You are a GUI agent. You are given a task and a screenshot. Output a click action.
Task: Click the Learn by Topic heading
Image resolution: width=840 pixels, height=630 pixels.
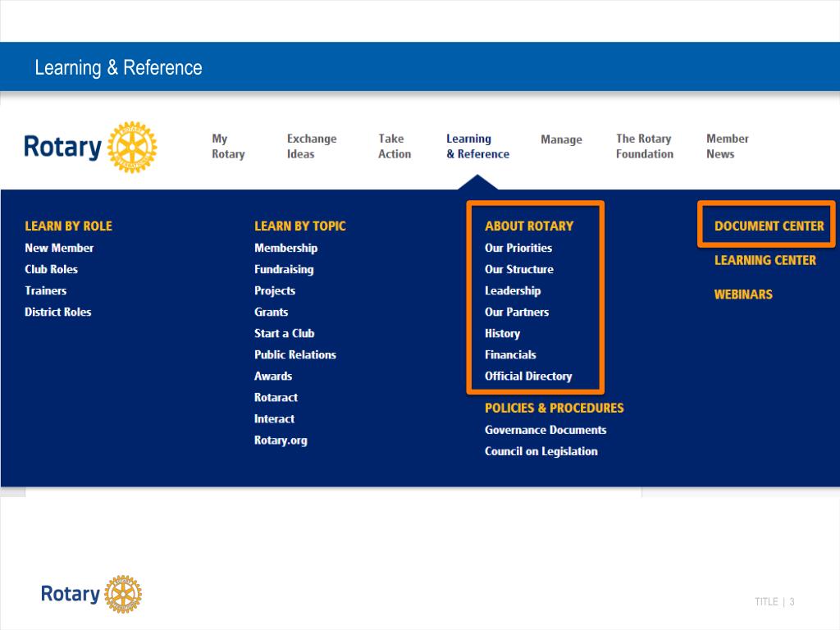click(x=300, y=226)
